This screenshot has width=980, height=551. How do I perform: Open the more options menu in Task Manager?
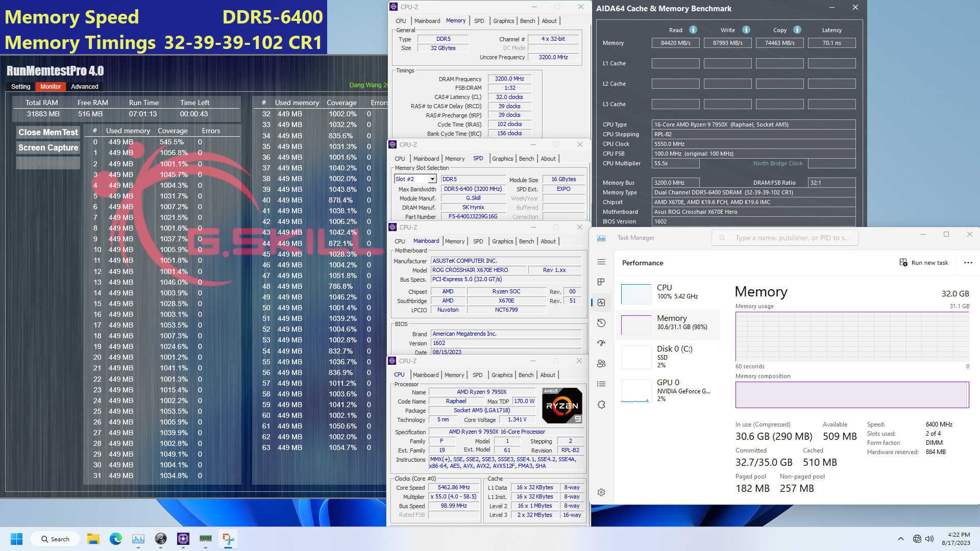(x=968, y=263)
